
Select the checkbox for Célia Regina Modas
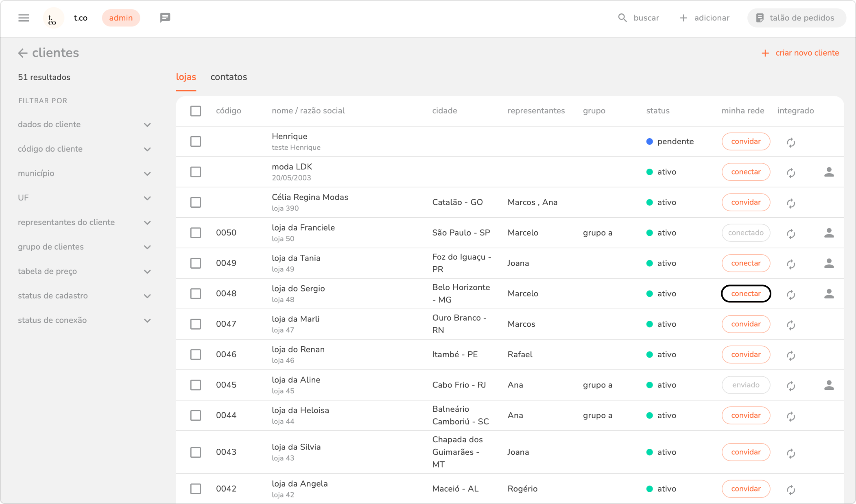pos(196,202)
